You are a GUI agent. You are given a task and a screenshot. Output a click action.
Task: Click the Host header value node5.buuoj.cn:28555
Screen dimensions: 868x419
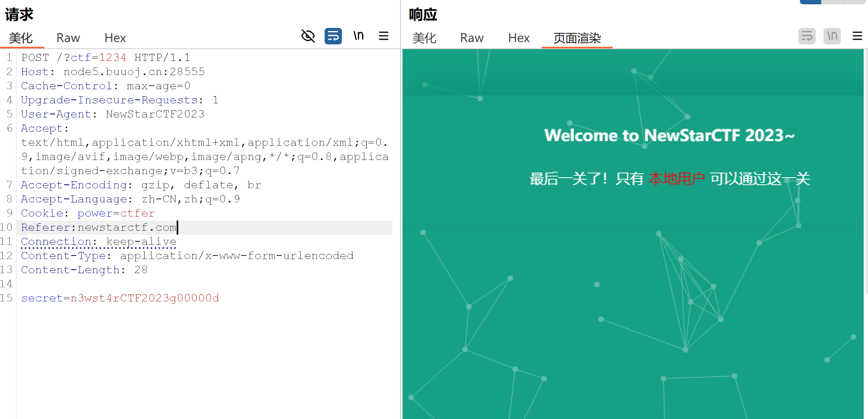point(134,72)
